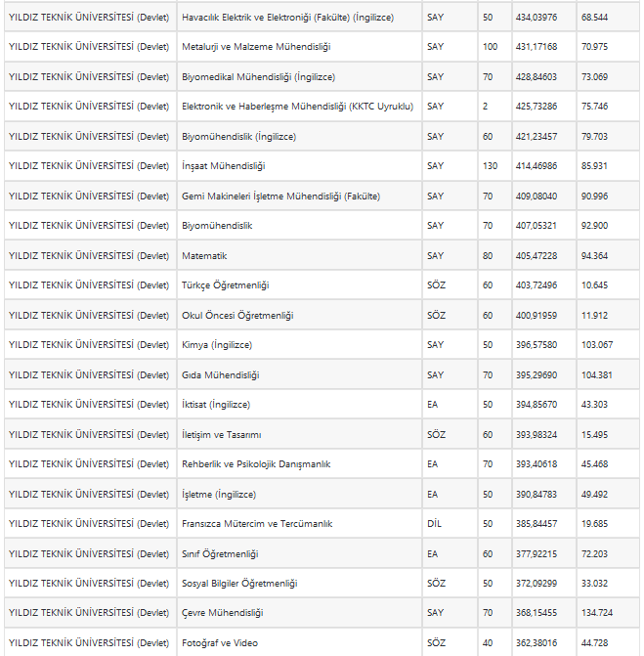Click the ranking value 134.724
The height and width of the screenshot is (656, 644).
pyautogui.click(x=596, y=613)
